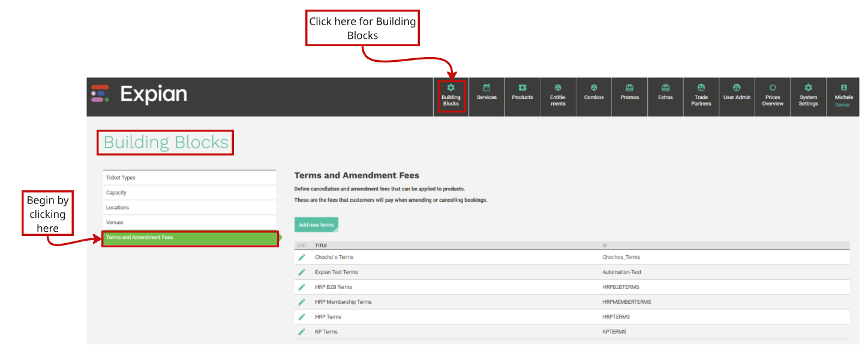The image size is (868, 356).
Task: Click the Building Blocks page heading
Action: point(166,142)
